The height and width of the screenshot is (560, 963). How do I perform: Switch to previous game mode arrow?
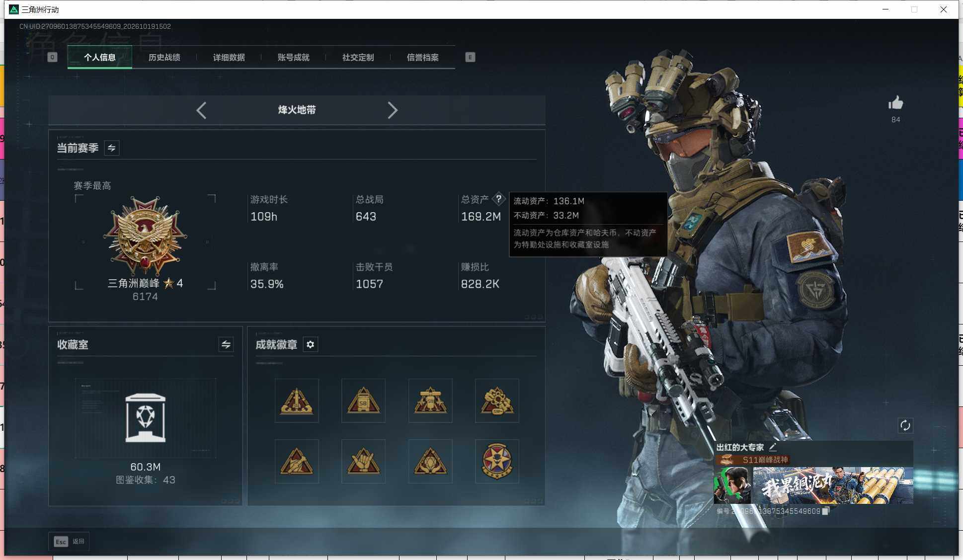pyautogui.click(x=201, y=110)
